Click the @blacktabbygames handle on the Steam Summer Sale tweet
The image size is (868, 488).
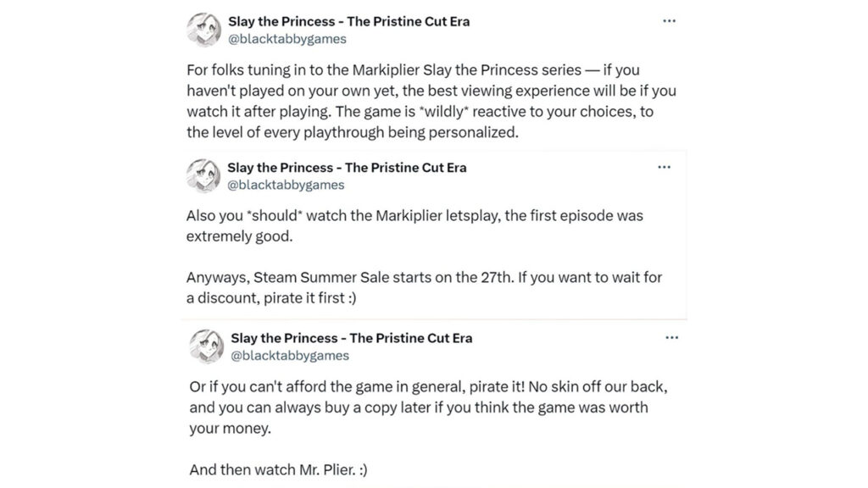286,185
